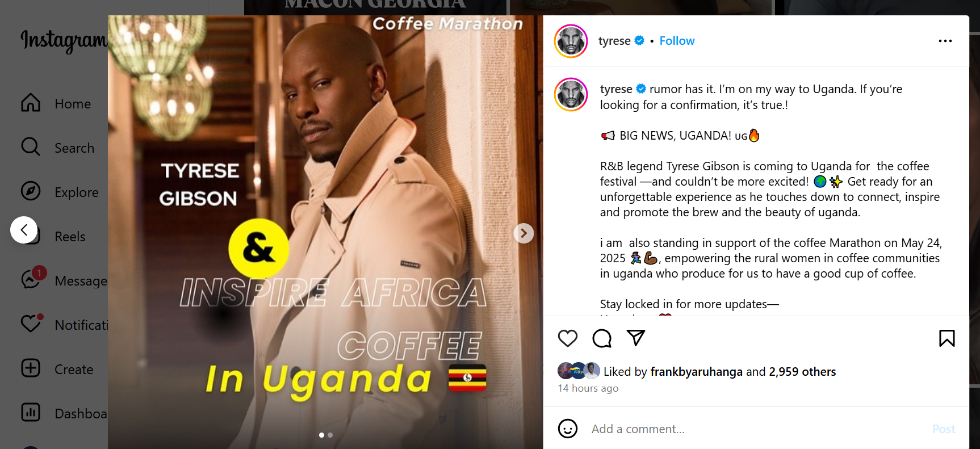Share the post with the paper plane icon

(x=636, y=338)
